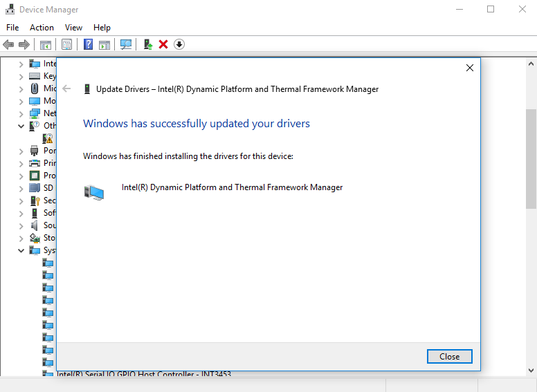The height and width of the screenshot is (392, 537).
Task: Open the View menu
Action: (x=73, y=28)
